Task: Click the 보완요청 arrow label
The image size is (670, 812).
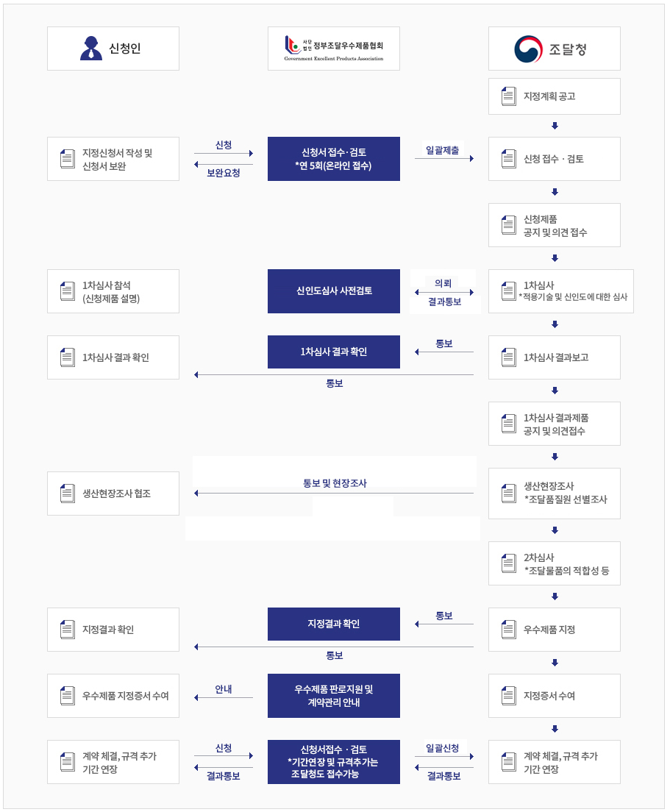Action: click(x=224, y=174)
